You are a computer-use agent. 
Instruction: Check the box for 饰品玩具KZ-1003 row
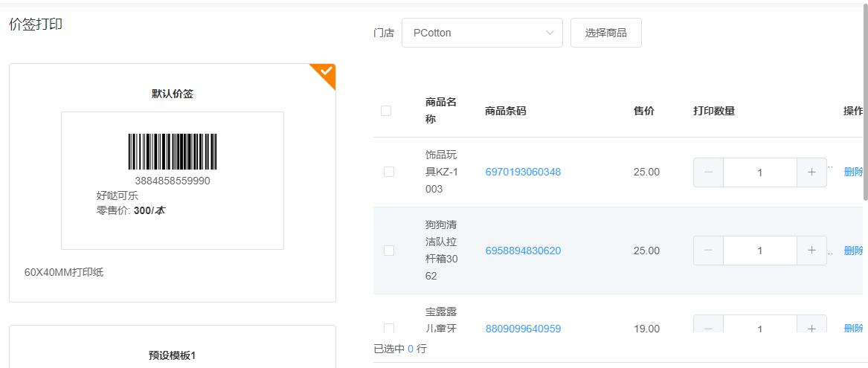(388, 172)
